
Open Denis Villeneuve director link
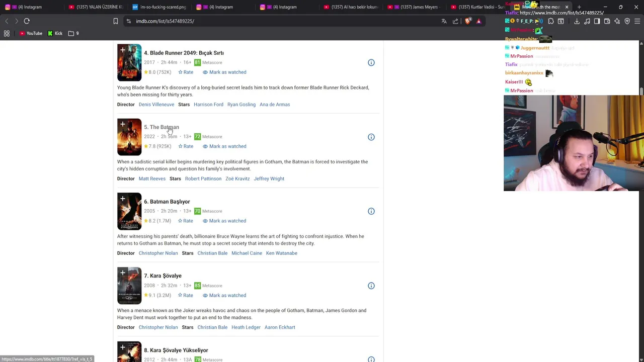(x=156, y=105)
